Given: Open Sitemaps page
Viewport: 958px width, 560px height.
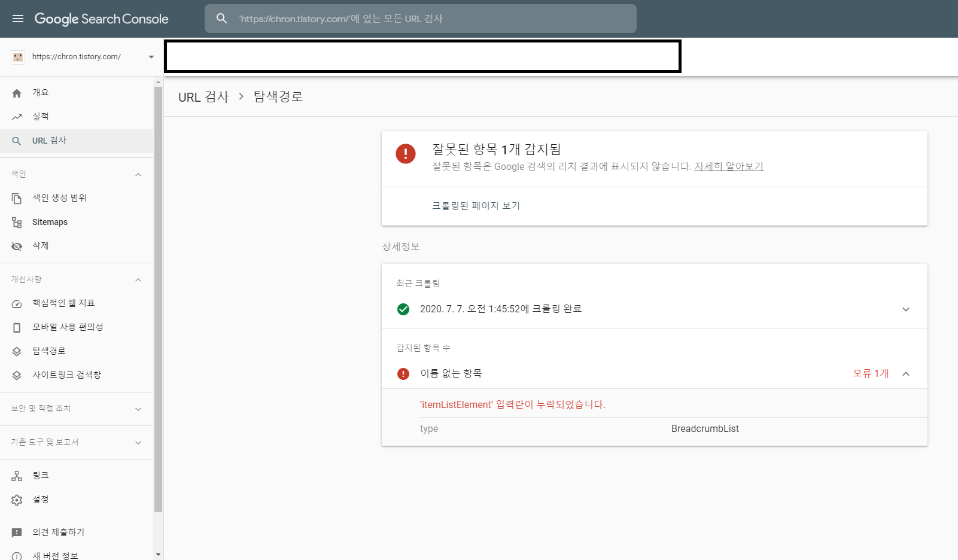Looking at the screenshot, I should pyautogui.click(x=77, y=222).
